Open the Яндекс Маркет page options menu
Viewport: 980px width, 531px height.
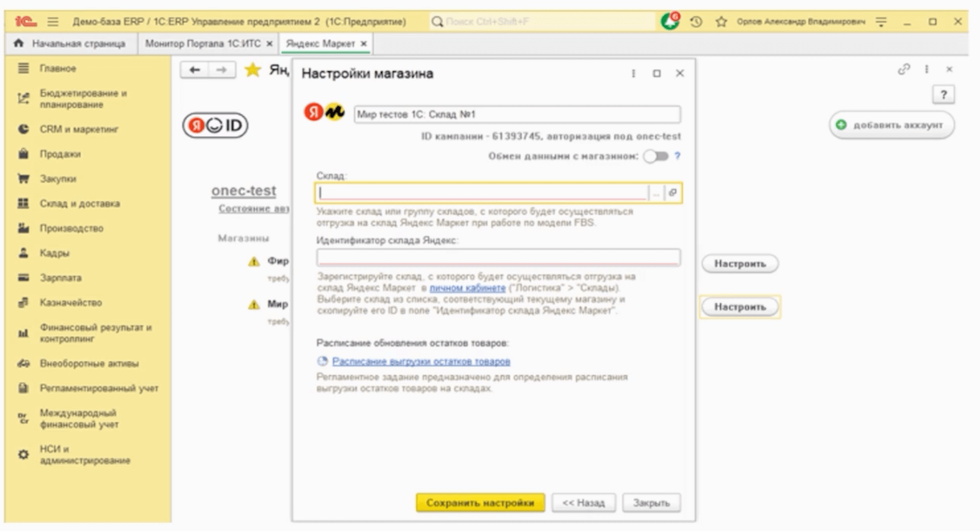click(x=926, y=69)
